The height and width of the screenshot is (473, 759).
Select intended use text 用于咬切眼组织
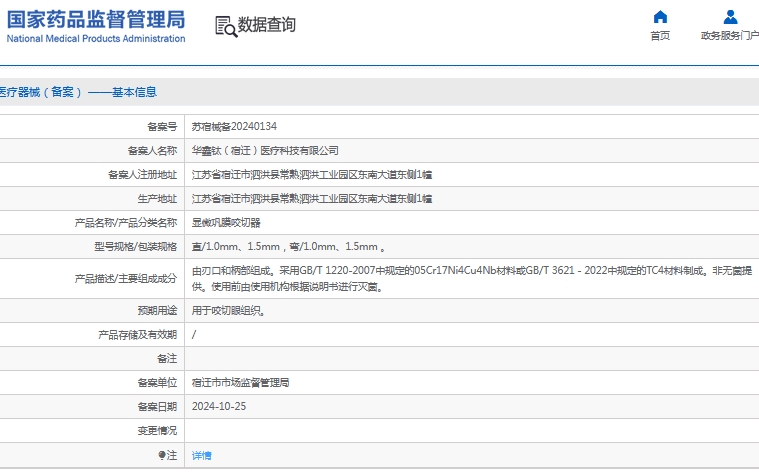[228, 311]
